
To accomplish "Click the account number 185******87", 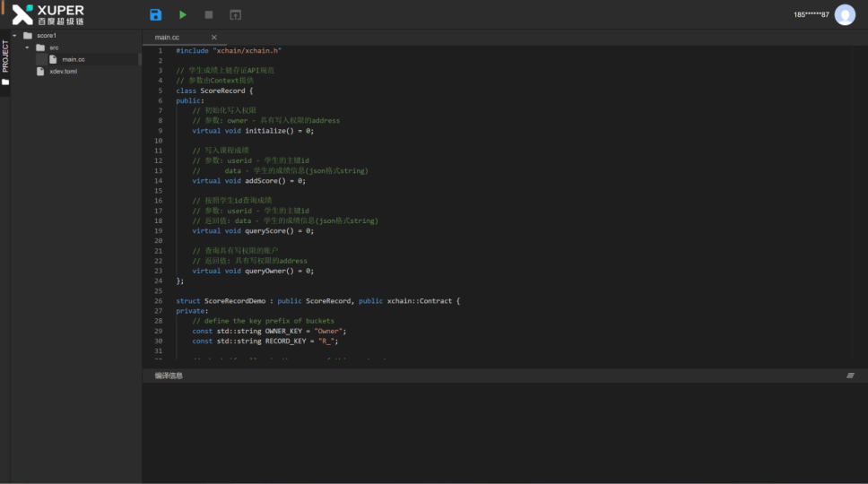I will (811, 14).
